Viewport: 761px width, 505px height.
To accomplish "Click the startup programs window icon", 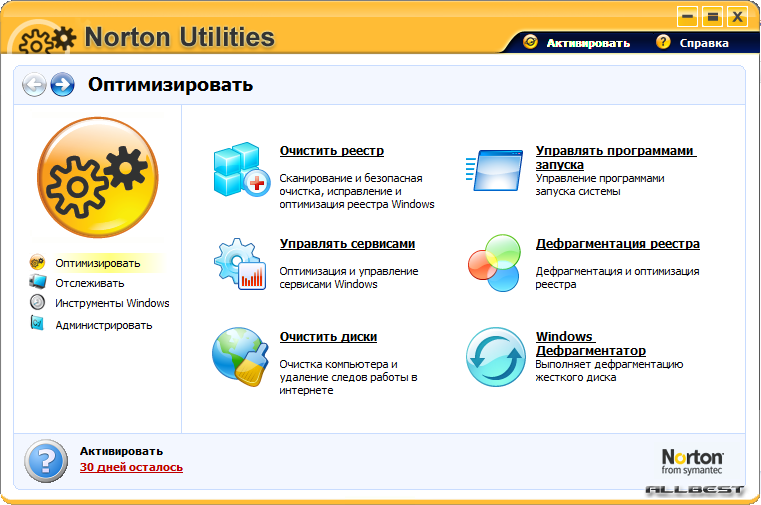I will [494, 170].
